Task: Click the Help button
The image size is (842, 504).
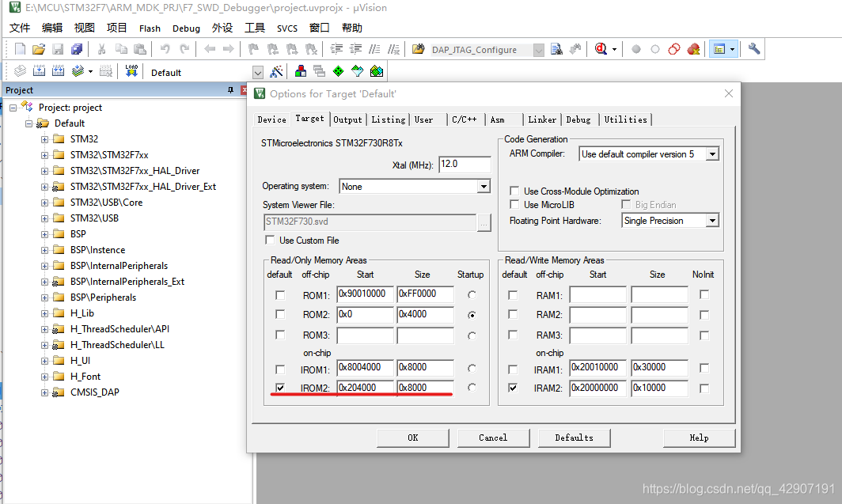Action: [699, 438]
